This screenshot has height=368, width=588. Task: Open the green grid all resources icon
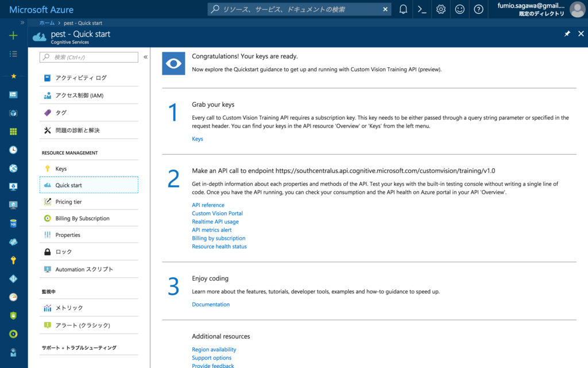tap(14, 132)
